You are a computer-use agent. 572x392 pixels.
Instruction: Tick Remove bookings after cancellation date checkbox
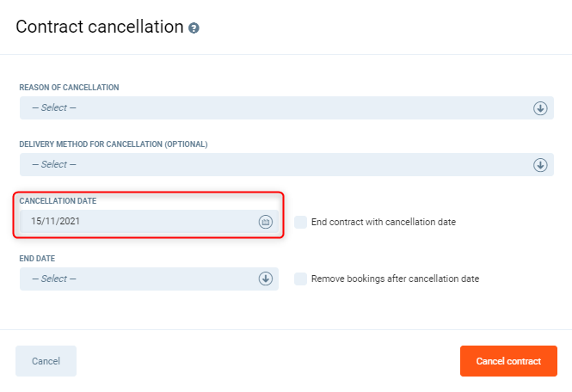[x=300, y=279]
